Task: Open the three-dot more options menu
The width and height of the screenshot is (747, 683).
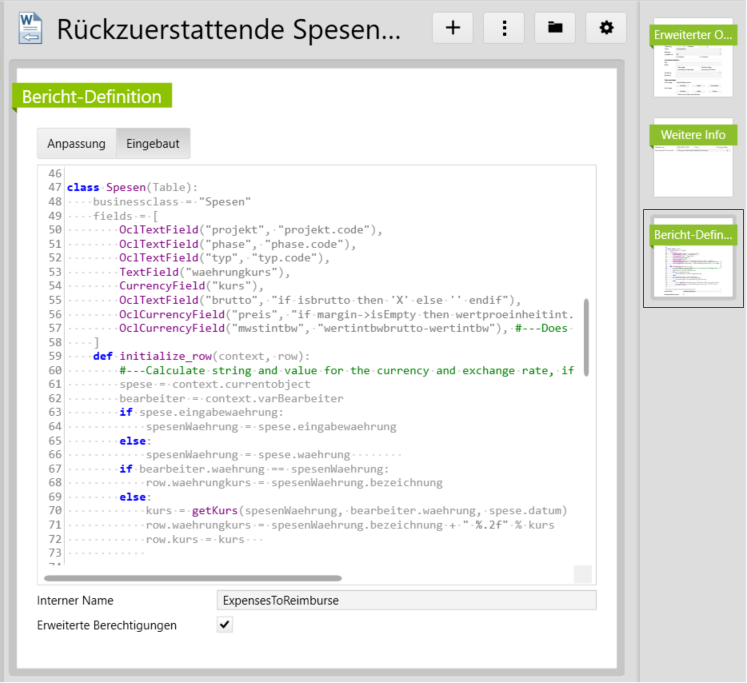Action: [503, 28]
